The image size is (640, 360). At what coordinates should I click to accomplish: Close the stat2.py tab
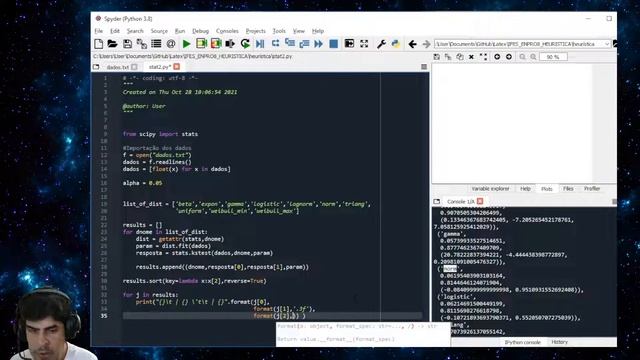(176, 67)
